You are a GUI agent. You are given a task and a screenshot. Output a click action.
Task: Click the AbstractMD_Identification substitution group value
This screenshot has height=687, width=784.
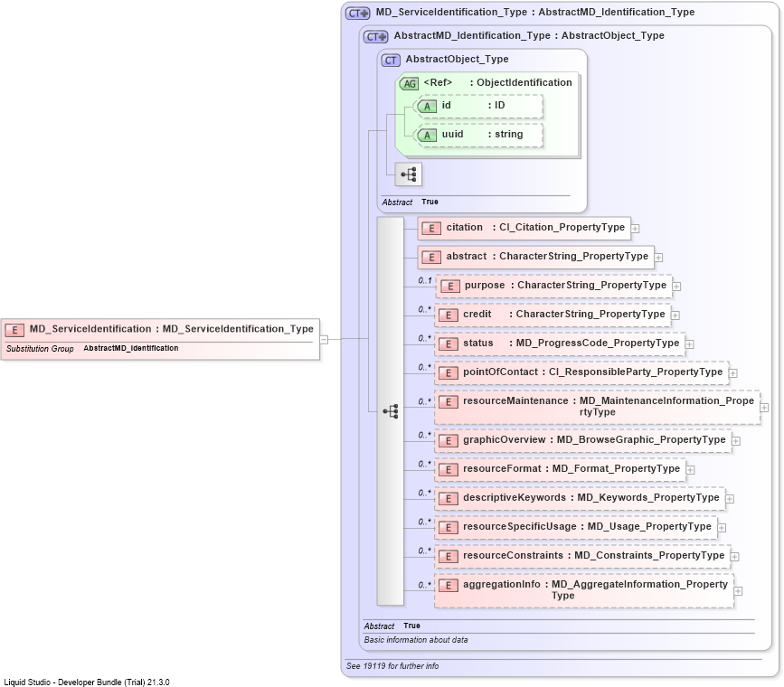(130, 348)
